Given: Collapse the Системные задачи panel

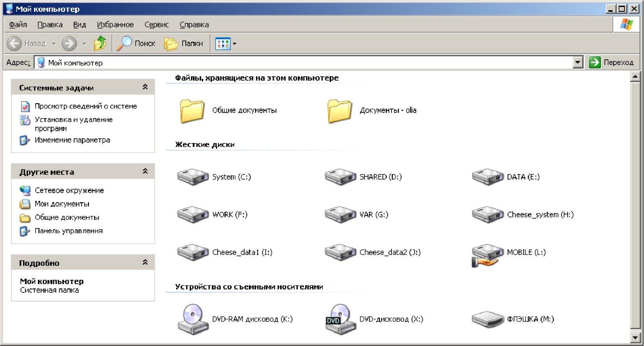Looking at the screenshot, I should pos(145,87).
